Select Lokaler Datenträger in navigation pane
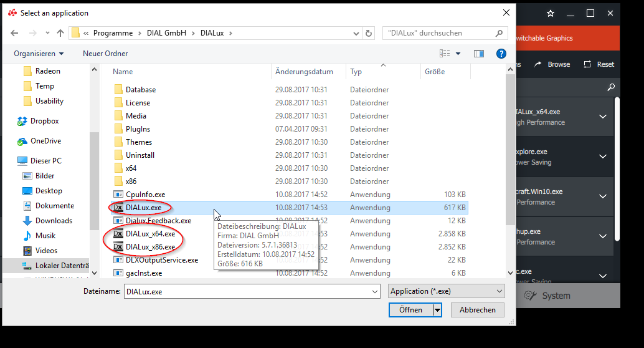The height and width of the screenshot is (348, 644). pos(55,266)
